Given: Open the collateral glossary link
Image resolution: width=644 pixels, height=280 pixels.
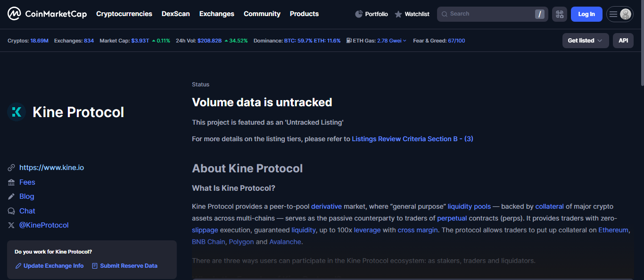Looking at the screenshot, I should click(549, 206).
